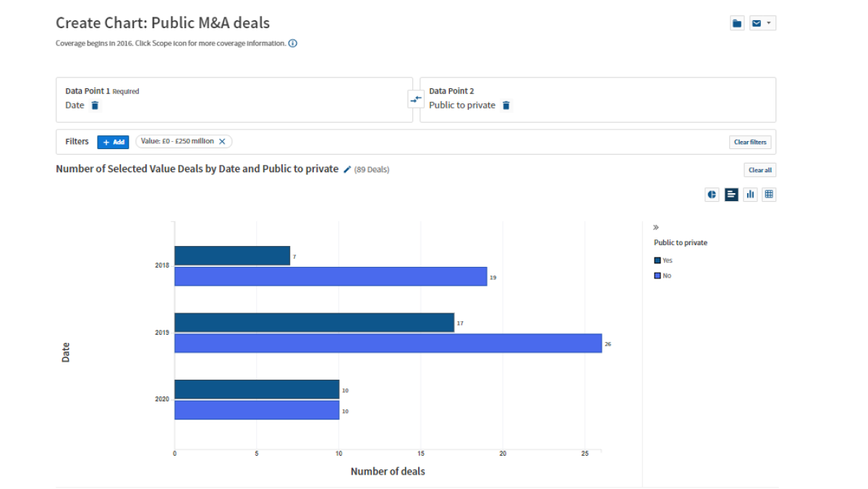This screenshot has height=489, width=868.
Task: Switch to vertical column chart view
Action: tap(750, 195)
